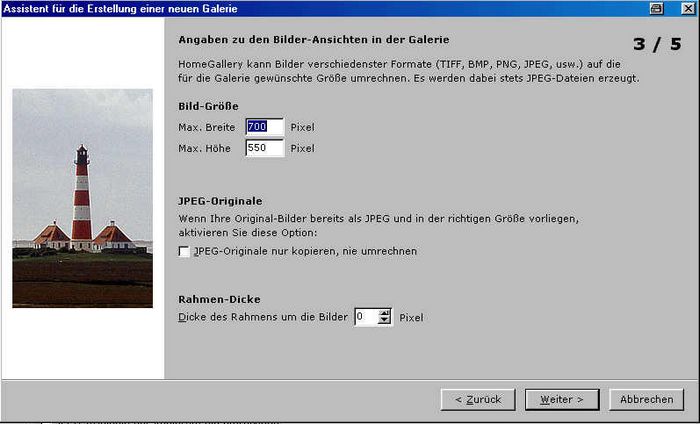The height and width of the screenshot is (424, 700).
Task: Click the Max. Höhe label
Action: pyautogui.click(x=204, y=148)
